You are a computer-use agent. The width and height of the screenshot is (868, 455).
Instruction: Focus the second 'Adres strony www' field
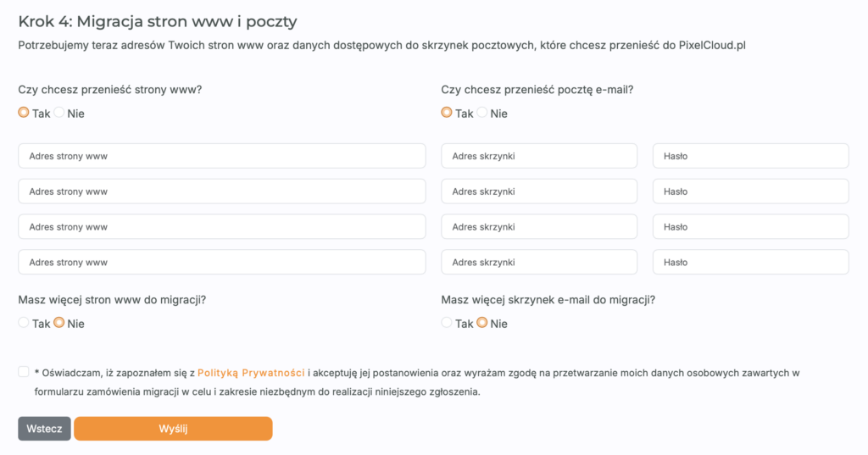tap(222, 191)
